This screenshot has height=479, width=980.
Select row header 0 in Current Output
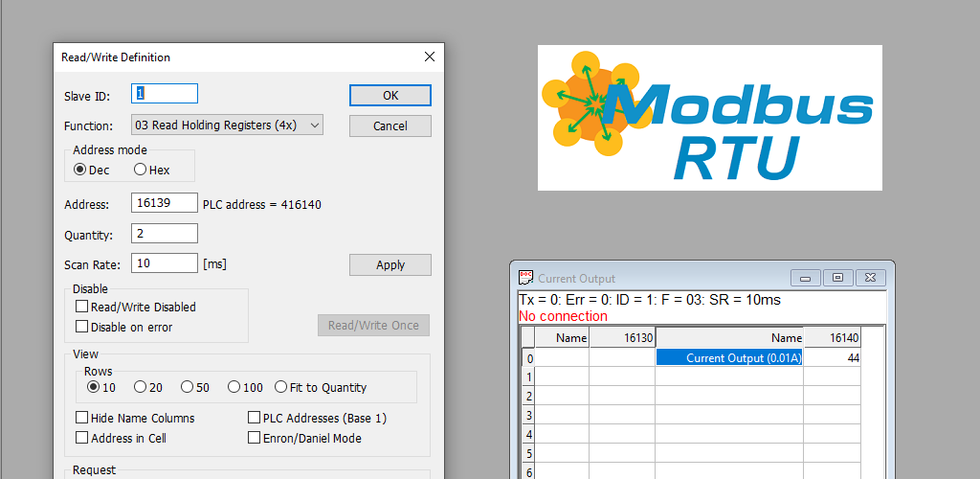coord(528,357)
